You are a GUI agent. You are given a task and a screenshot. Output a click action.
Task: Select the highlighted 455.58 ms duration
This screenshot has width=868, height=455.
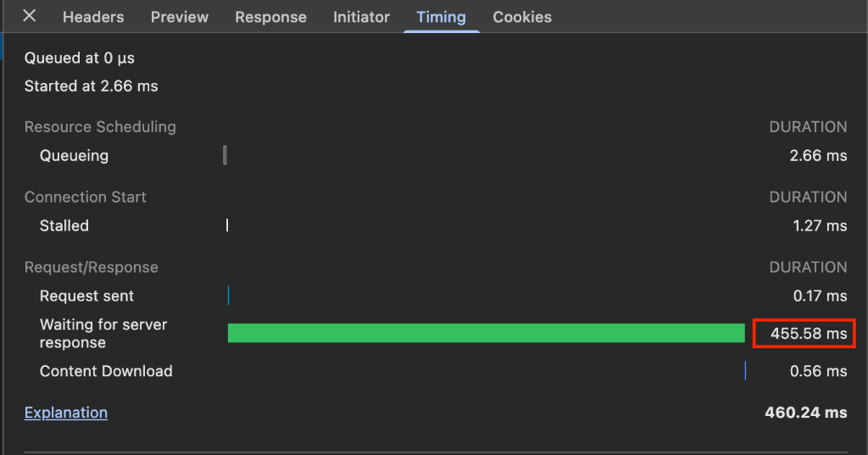click(804, 333)
